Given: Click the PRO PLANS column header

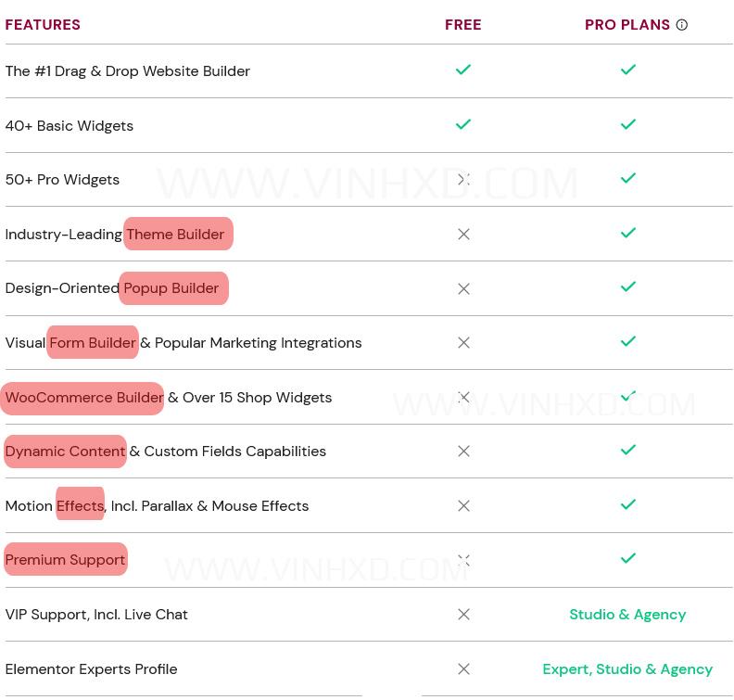Looking at the screenshot, I should 626,25.
